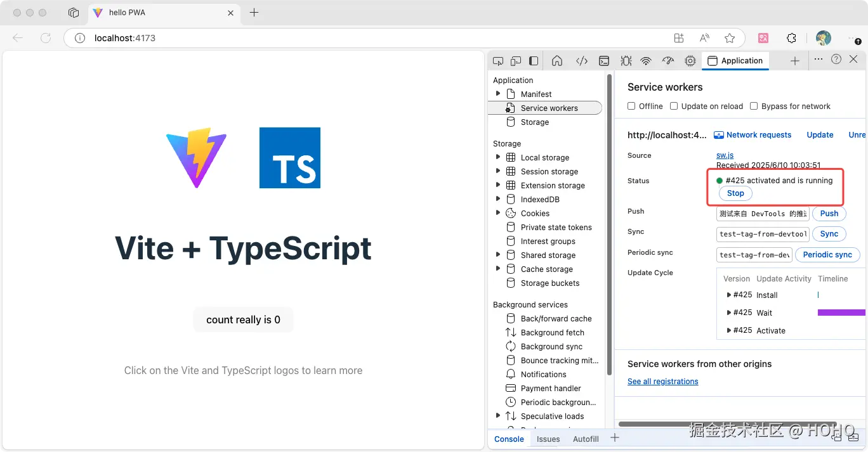Screen dimensions: 868x452
Task: Switch to Autofill drawer tab
Action: click(x=586, y=439)
